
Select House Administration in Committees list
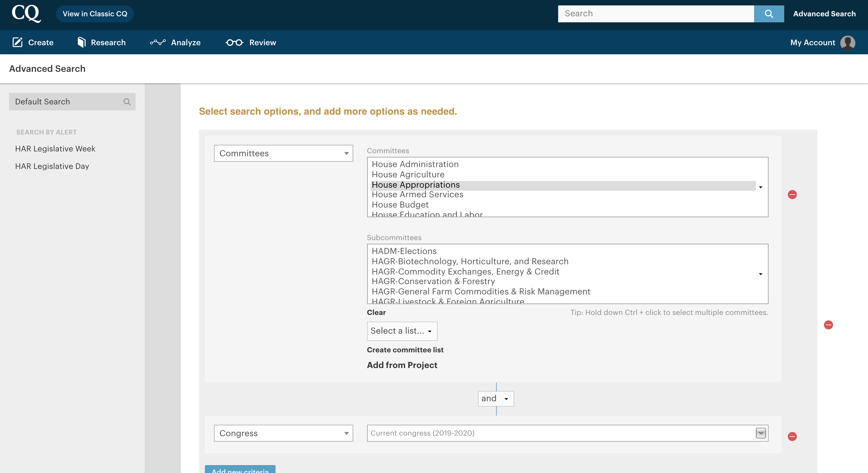click(563, 164)
